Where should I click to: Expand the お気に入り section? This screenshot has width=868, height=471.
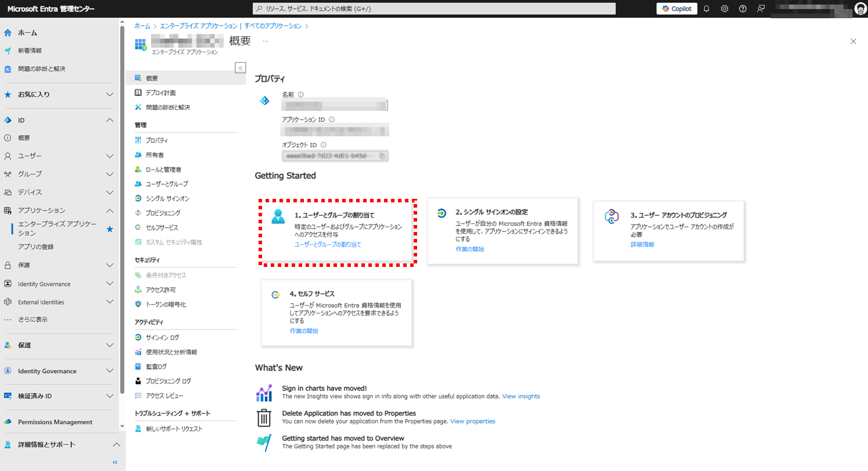(x=110, y=94)
